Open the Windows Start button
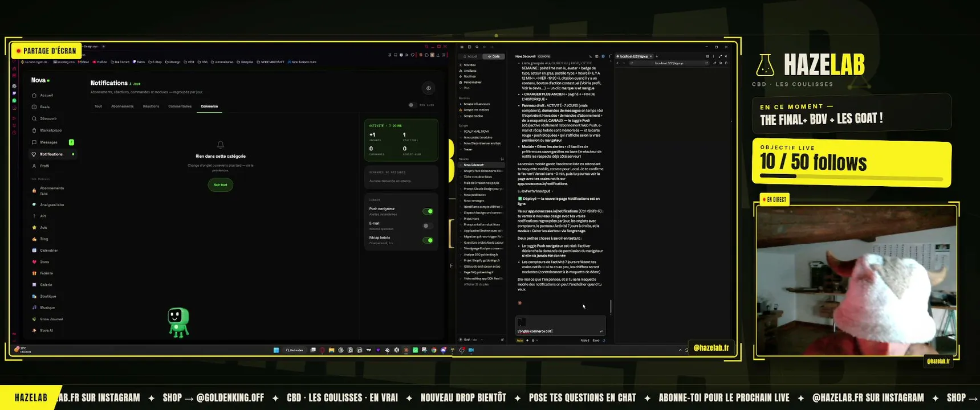980x410 pixels. click(x=276, y=350)
